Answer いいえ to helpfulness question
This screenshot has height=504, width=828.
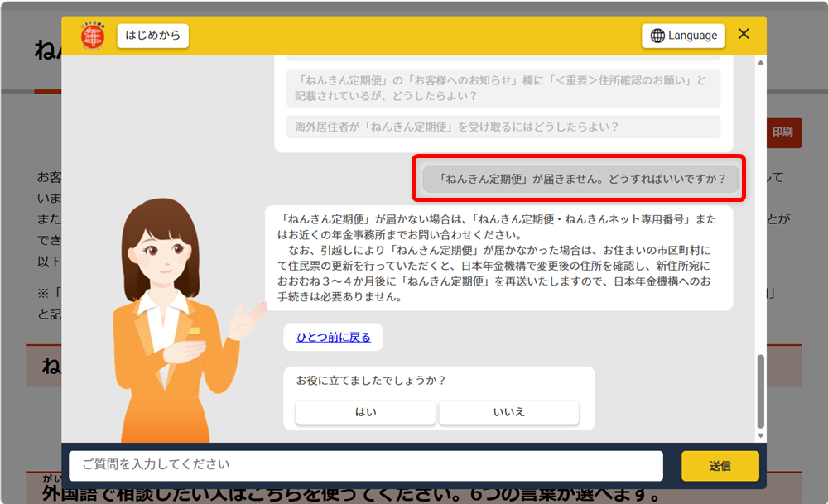point(508,411)
